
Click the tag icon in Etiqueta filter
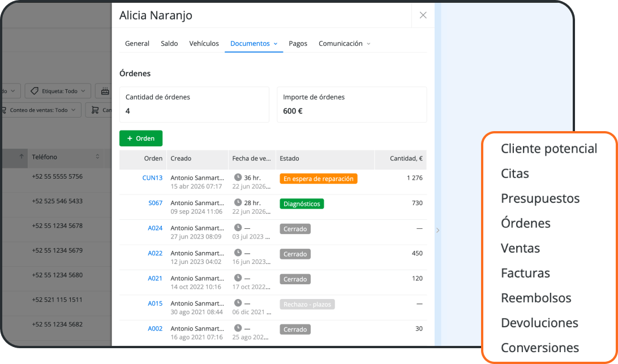35,91
